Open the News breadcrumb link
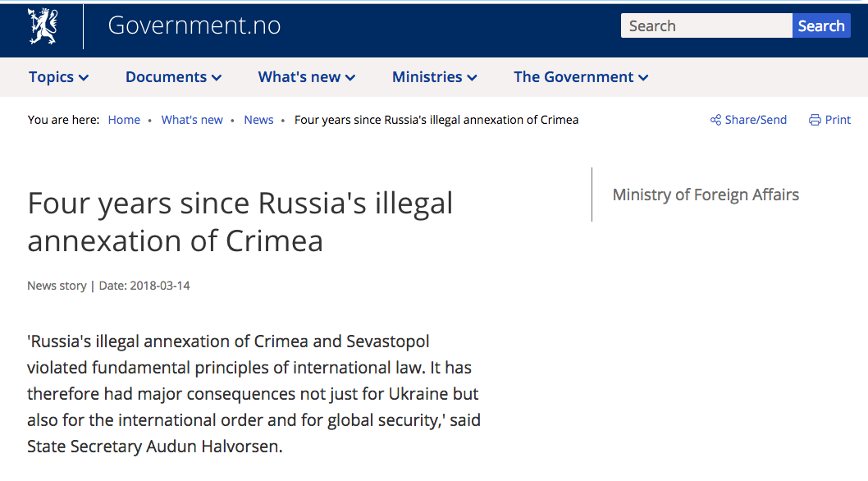The width and height of the screenshot is (868, 481). click(x=258, y=120)
